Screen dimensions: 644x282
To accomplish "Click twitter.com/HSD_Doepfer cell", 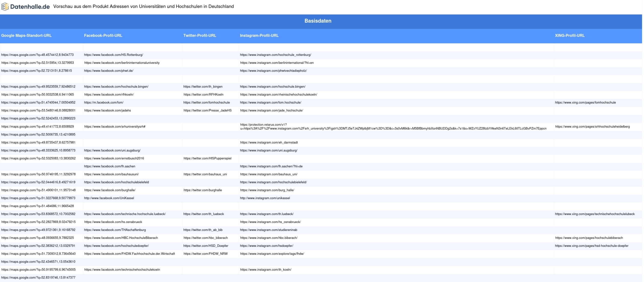I will pos(206,246).
